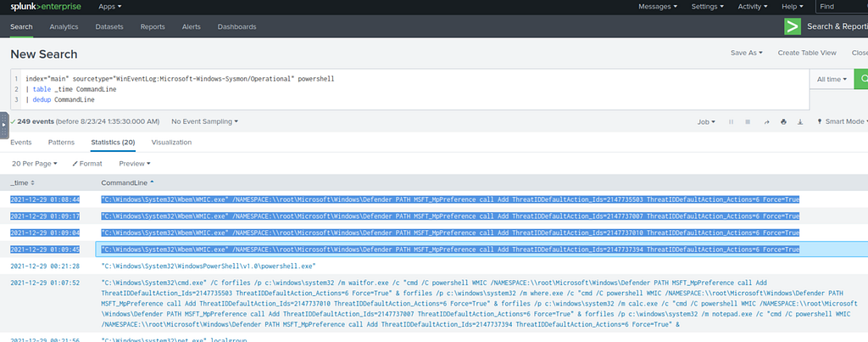Click the 2021-12-29 01:07:52 timestamp
868x342 pixels.
(45, 283)
